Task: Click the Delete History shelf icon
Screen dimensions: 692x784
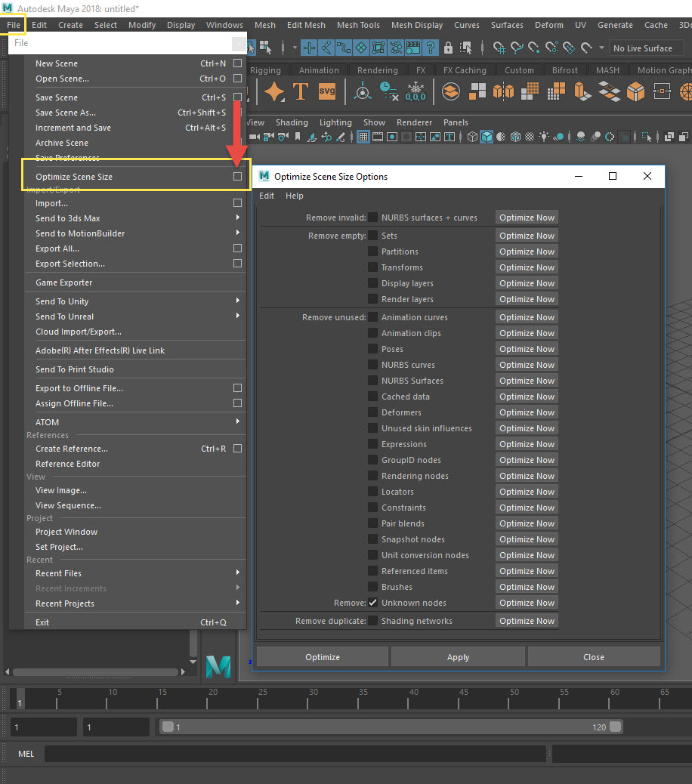Action: (389, 91)
